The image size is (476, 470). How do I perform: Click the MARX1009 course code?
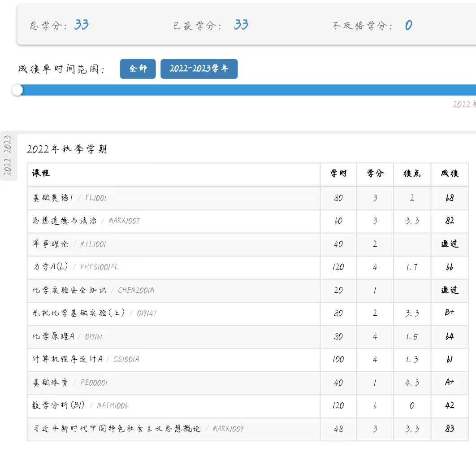(228, 429)
